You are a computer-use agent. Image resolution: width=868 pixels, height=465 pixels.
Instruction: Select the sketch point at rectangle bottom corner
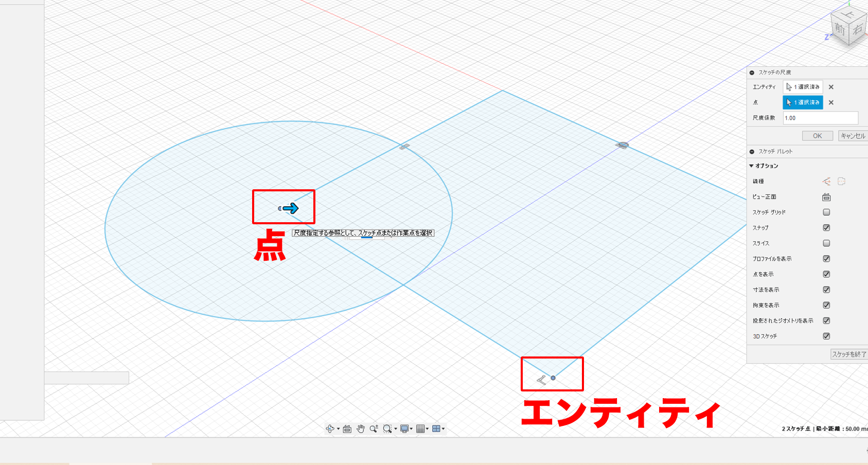(x=553, y=378)
